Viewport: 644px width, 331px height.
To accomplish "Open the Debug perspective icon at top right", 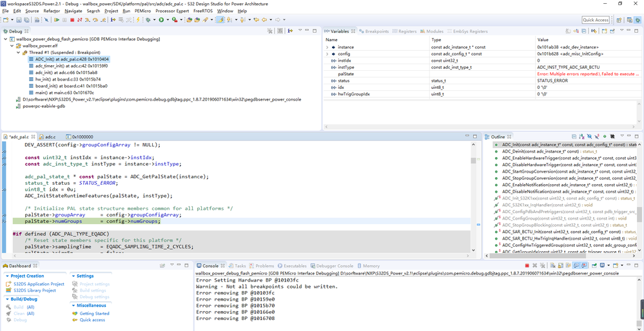I will (638, 20).
